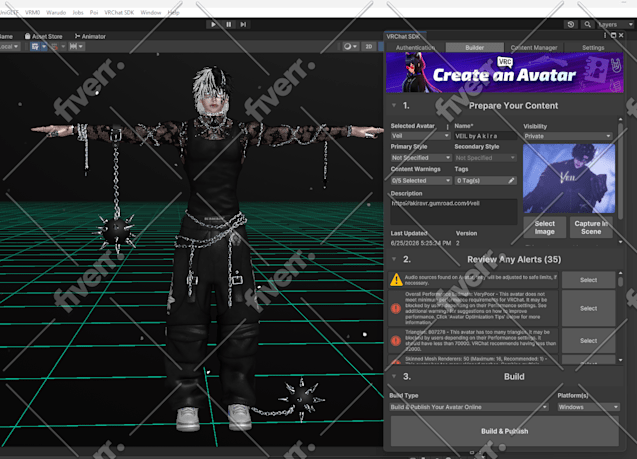Open the Build Type dropdown
Viewport: 637px width, 459px height.
[x=469, y=407]
